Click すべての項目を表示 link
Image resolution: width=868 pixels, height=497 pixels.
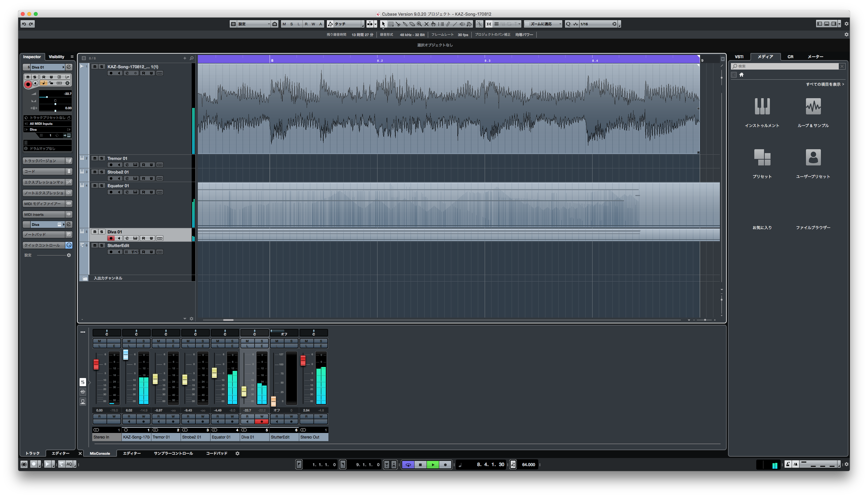[x=825, y=84]
